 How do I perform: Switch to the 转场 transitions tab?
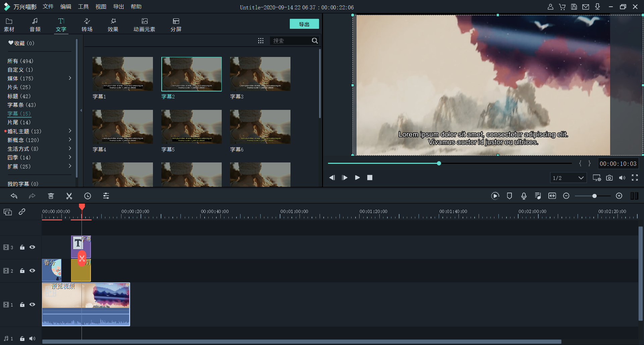tap(87, 25)
